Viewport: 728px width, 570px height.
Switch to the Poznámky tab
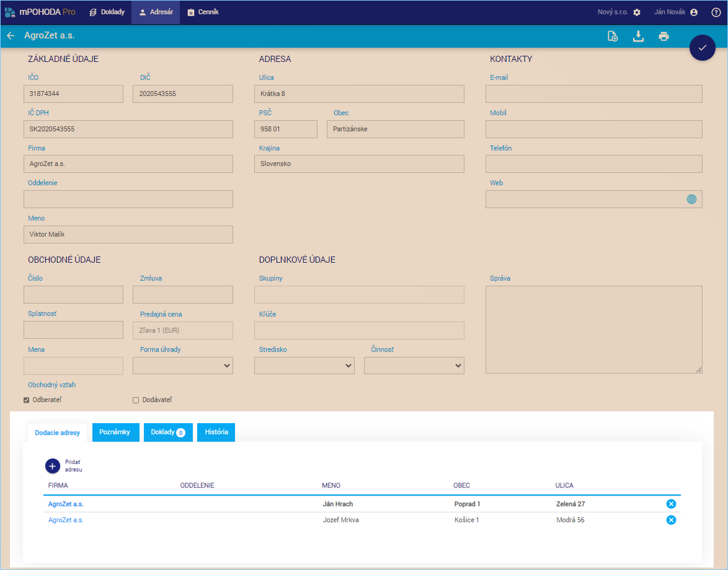point(115,432)
